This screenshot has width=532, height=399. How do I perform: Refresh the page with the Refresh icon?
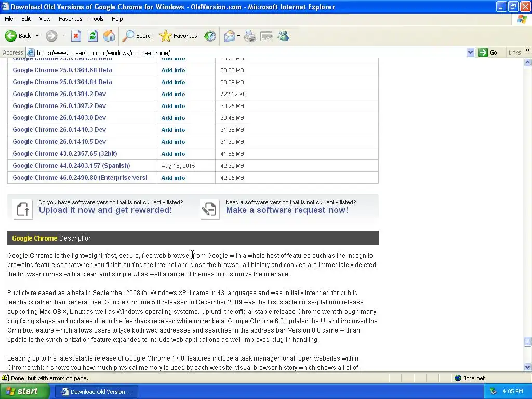click(x=92, y=36)
